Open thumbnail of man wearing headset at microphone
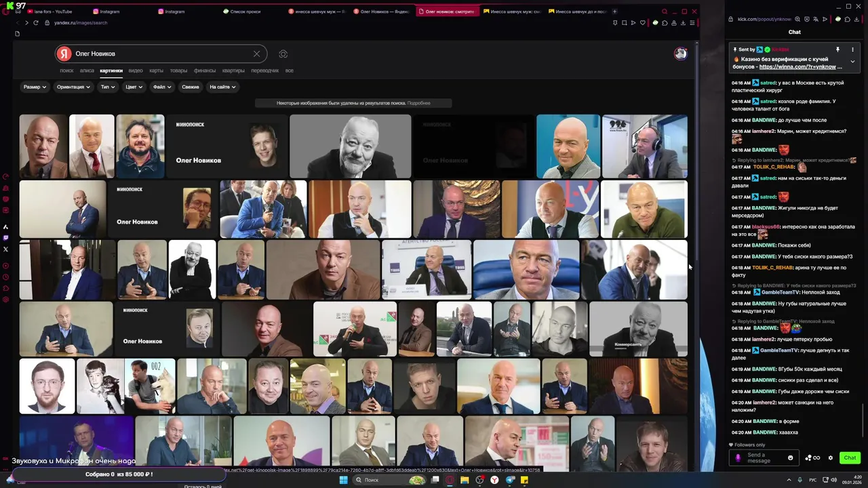This screenshot has height=488, width=868. (x=645, y=146)
